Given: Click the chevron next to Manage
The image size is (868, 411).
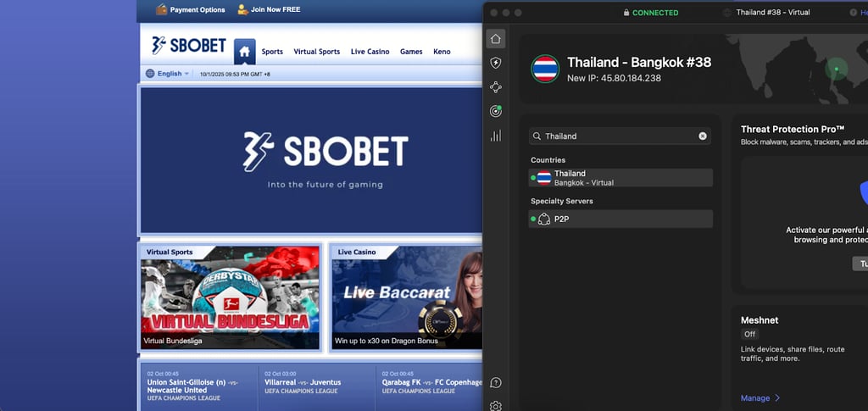Looking at the screenshot, I should point(777,397).
